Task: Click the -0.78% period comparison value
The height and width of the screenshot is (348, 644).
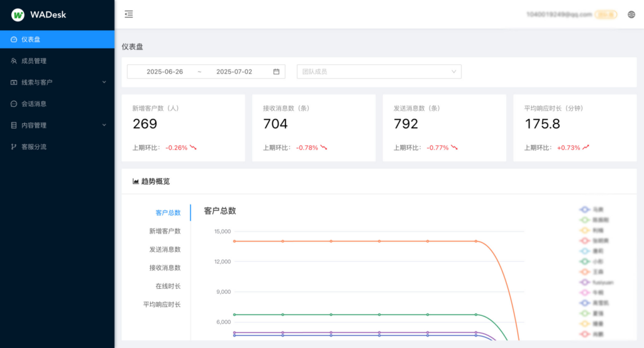Action: [307, 147]
